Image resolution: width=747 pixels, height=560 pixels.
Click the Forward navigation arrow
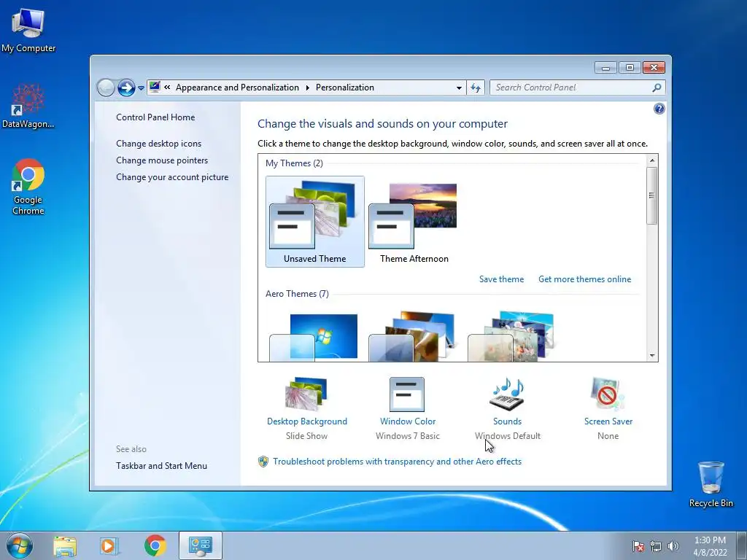coord(126,87)
